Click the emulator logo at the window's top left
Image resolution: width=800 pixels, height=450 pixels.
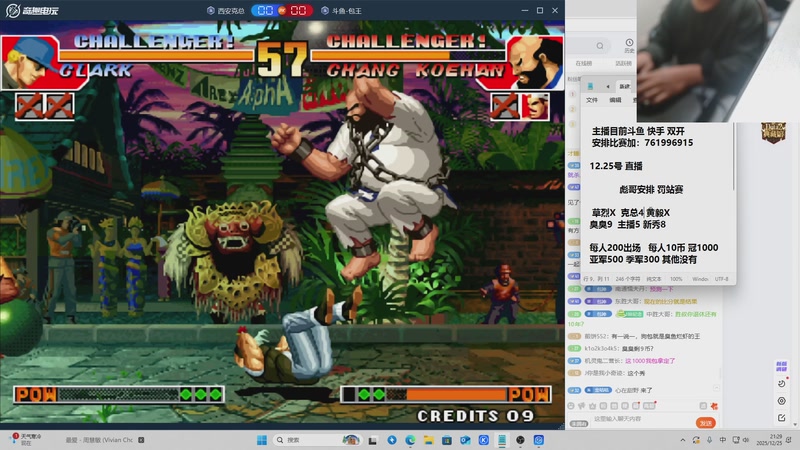coord(32,10)
